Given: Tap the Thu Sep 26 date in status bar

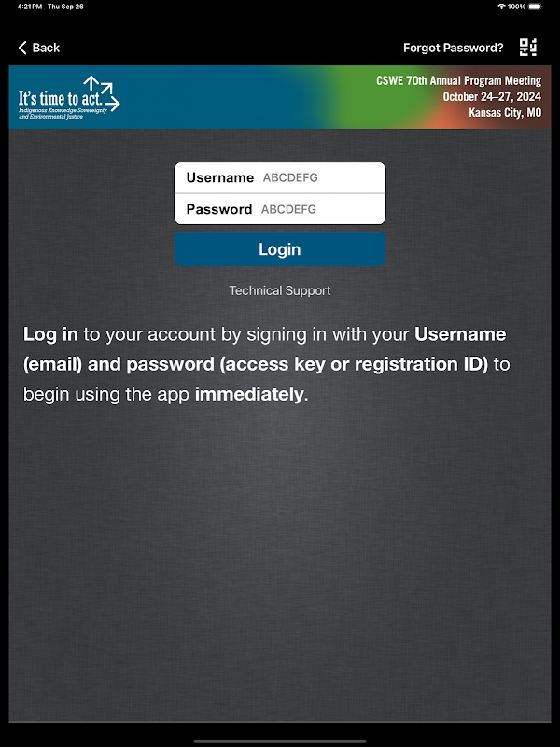Looking at the screenshot, I should pos(65,7).
